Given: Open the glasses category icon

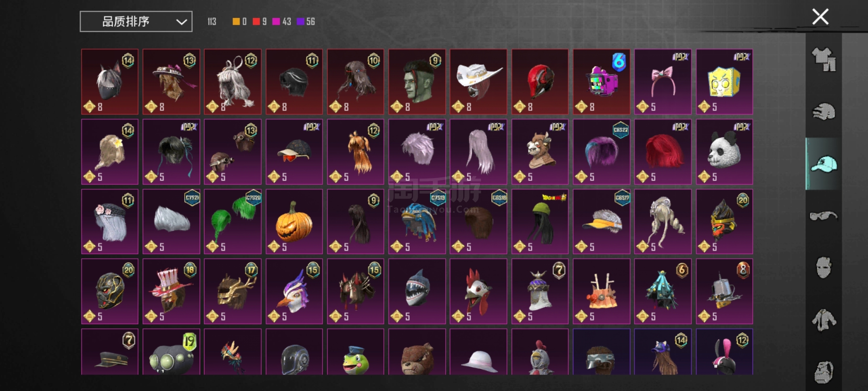Looking at the screenshot, I should click(x=823, y=216).
